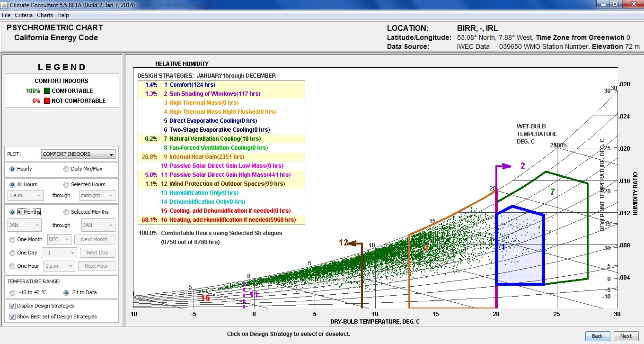This screenshot has height=344, width=644.
Task: Expand the One Month DEC dropdown
Action: 60,240
